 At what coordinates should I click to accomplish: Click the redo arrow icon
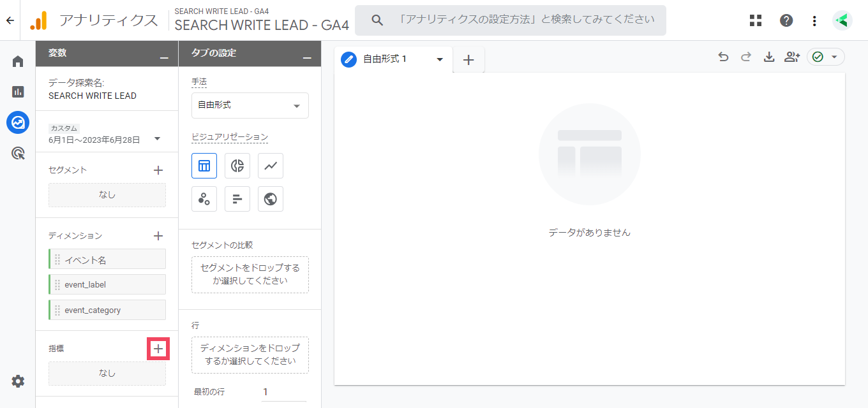click(746, 57)
